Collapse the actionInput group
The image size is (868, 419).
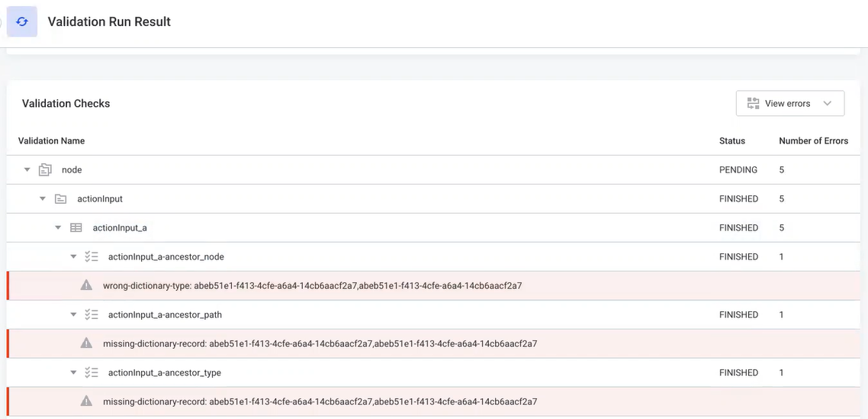[x=43, y=199]
